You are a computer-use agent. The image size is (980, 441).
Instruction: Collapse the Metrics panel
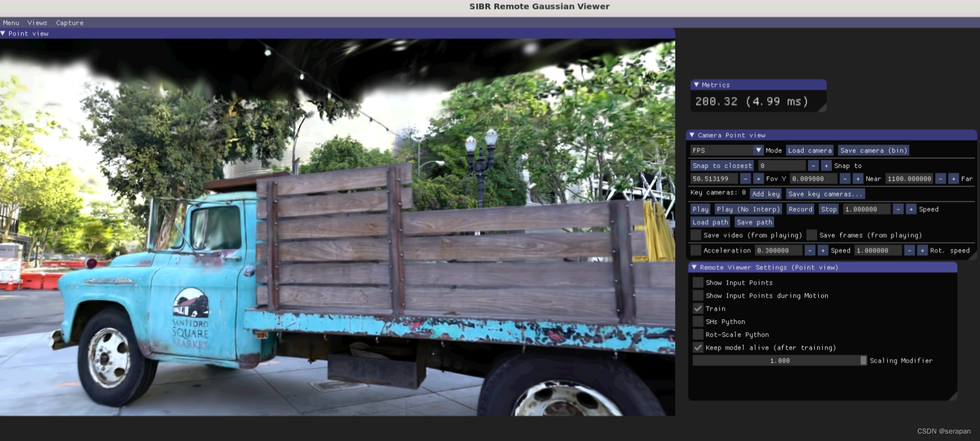click(x=696, y=84)
